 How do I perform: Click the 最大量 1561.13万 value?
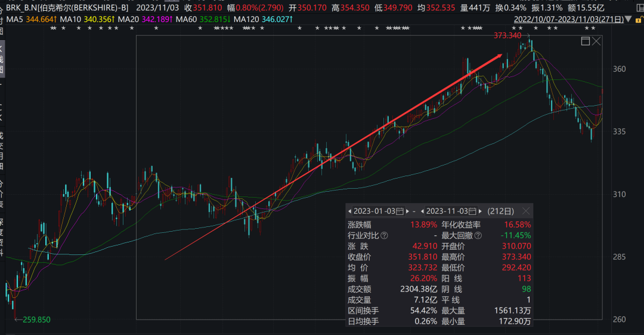click(513, 311)
